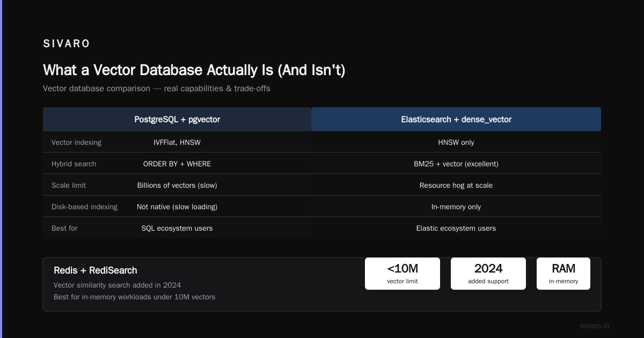Click the 'Redis + RediSearch' title
This screenshot has height=338, width=644.
click(x=96, y=270)
